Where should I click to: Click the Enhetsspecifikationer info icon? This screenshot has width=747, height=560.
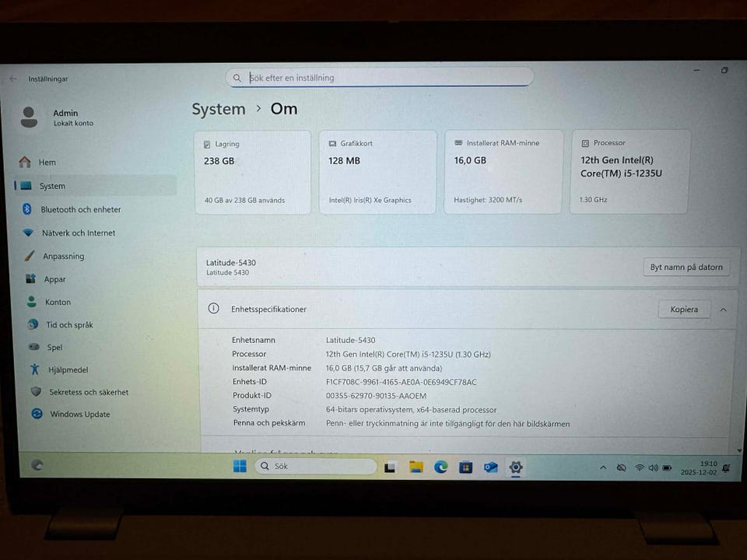click(213, 309)
